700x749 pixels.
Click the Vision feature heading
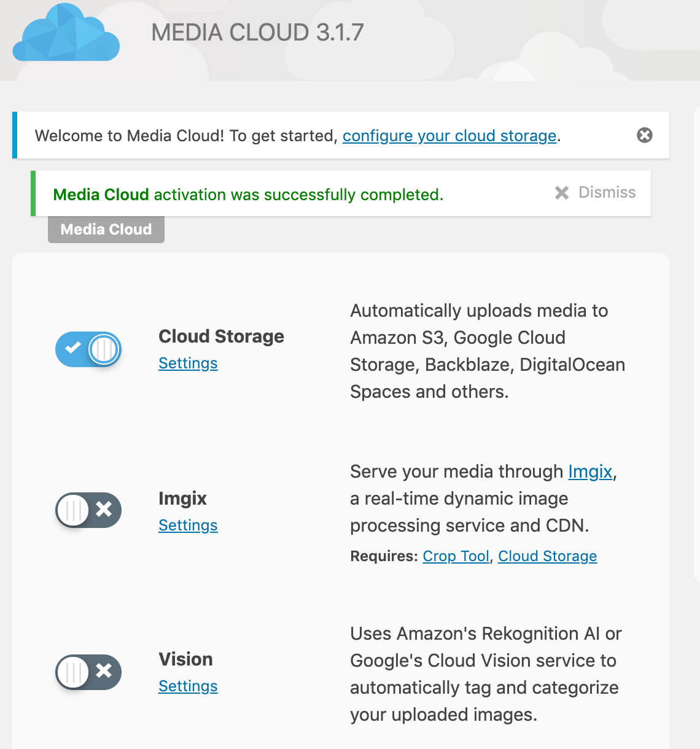[185, 659]
